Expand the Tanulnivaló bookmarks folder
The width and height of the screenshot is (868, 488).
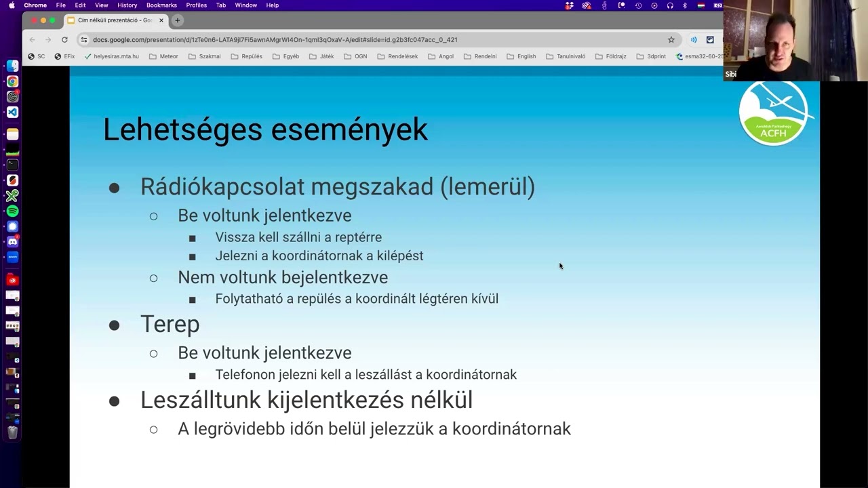coord(565,56)
